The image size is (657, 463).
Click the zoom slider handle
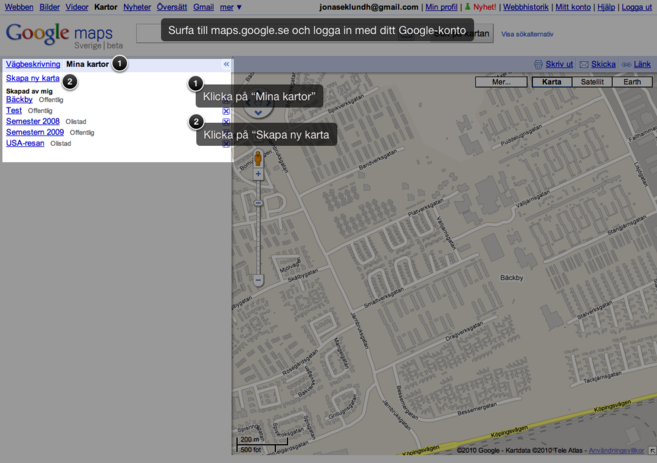257,204
